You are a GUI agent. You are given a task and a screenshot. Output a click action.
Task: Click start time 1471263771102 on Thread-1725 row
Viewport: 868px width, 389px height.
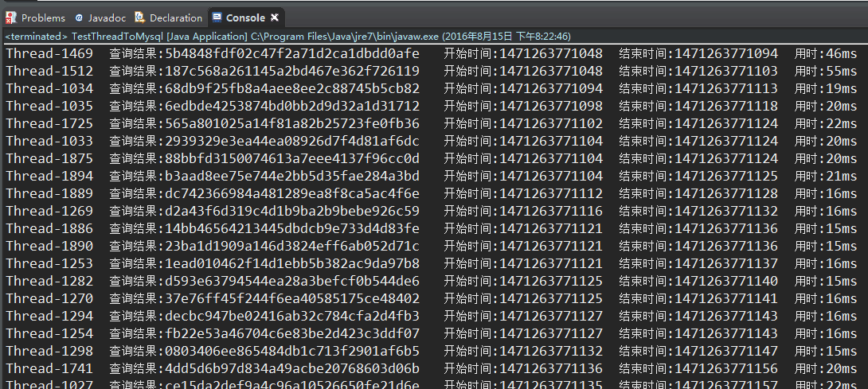(x=551, y=123)
